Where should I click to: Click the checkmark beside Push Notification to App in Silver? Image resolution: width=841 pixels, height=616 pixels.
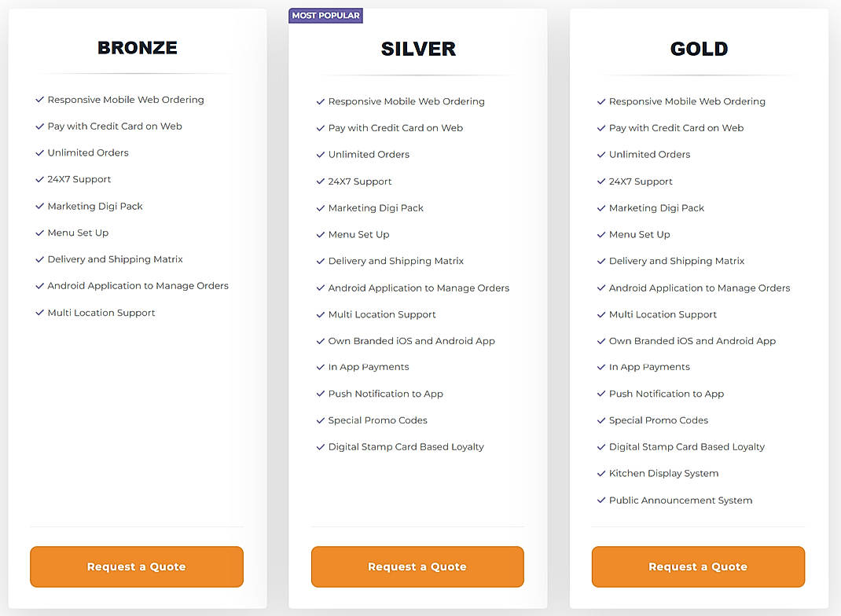[320, 393]
